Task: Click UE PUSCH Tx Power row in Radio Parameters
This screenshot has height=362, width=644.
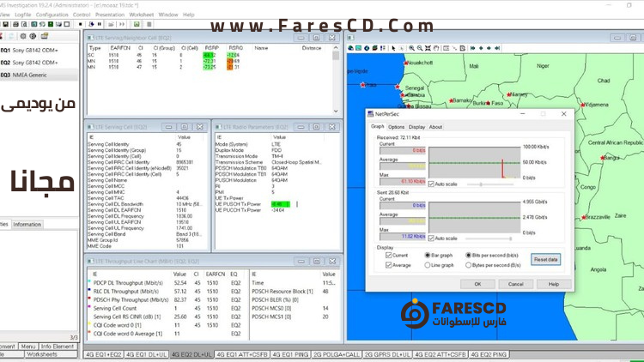Action: pyautogui.click(x=276, y=204)
